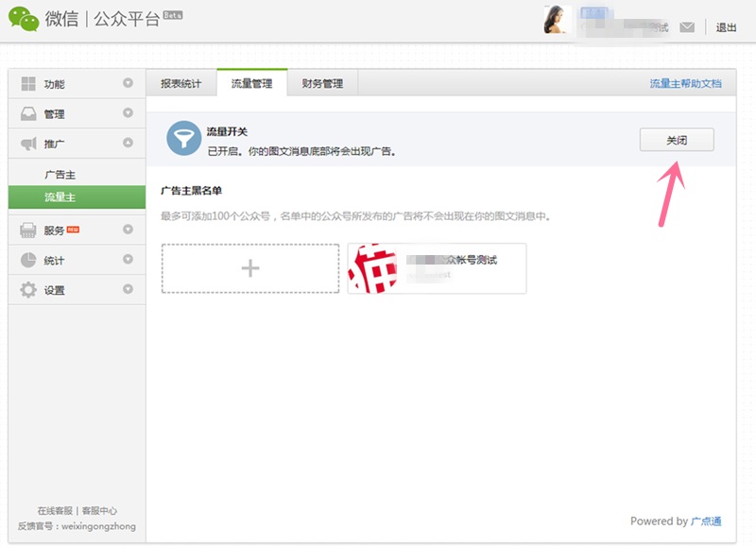
Task: Click 退出 to log out
Action: coord(726,27)
